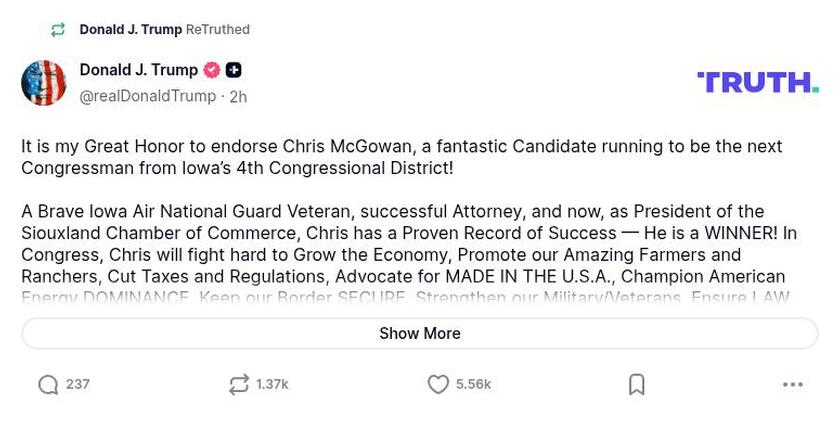Open the @realDonaldTrump handle link
The height and width of the screenshot is (424, 840).
coord(148,96)
